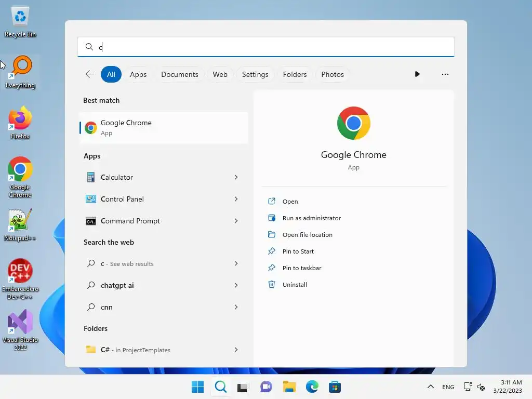Expand the Control Panel result chevron
Viewport: 532px width, 399px height.
(236, 199)
